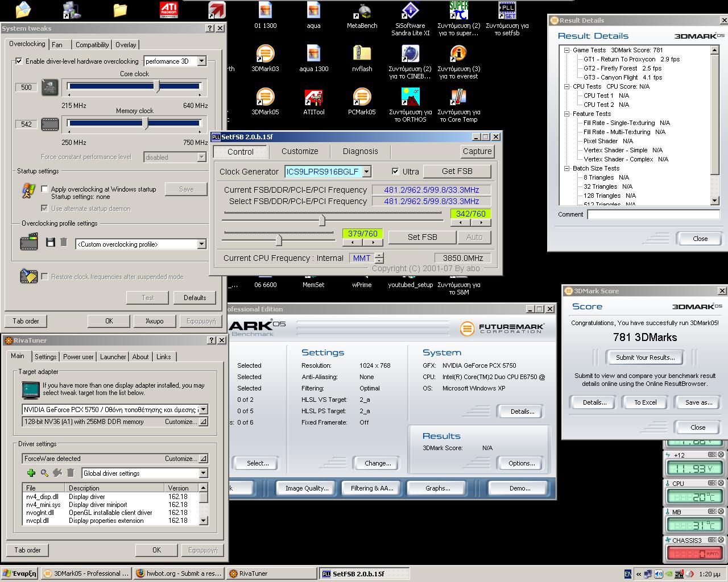Image resolution: width=728 pixels, height=582 pixels.
Task: Open the Custom overclocking profile dropdown
Action: [x=201, y=244]
